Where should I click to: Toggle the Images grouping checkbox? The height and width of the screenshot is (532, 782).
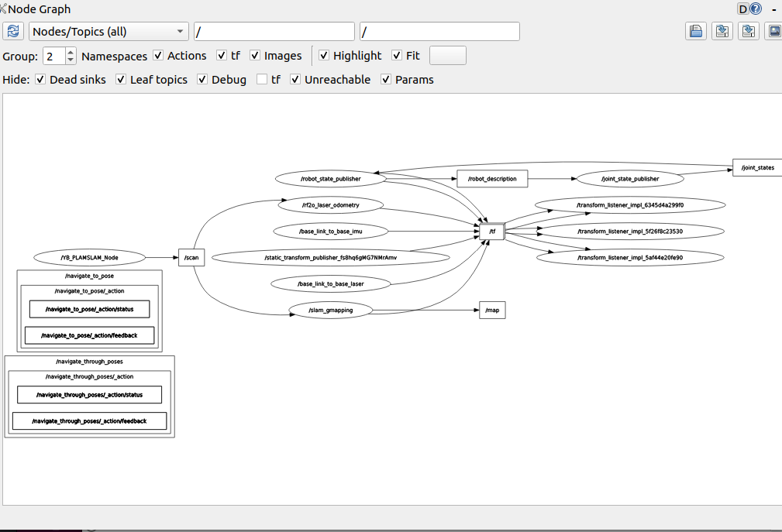click(255, 56)
